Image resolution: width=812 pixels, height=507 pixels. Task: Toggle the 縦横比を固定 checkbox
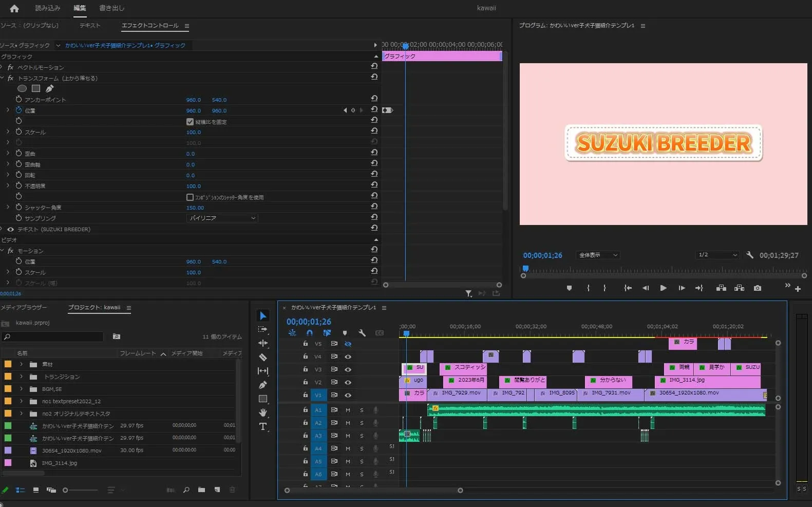190,122
